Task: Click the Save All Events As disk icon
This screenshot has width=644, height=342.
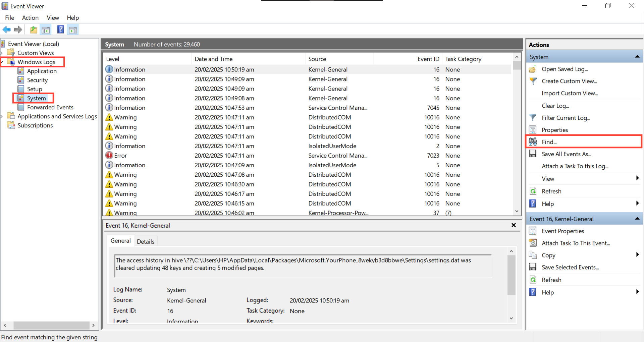Action: click(x=533, y=154)
